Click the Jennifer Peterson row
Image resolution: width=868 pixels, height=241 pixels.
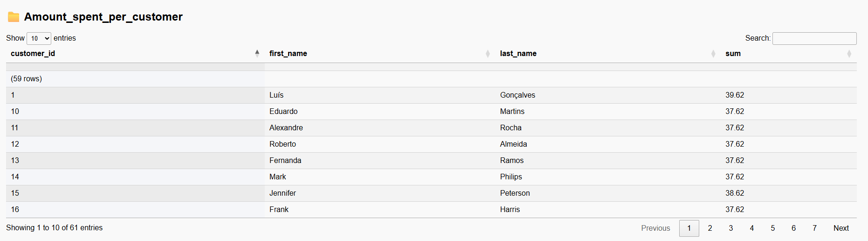[x=431, y=193]
